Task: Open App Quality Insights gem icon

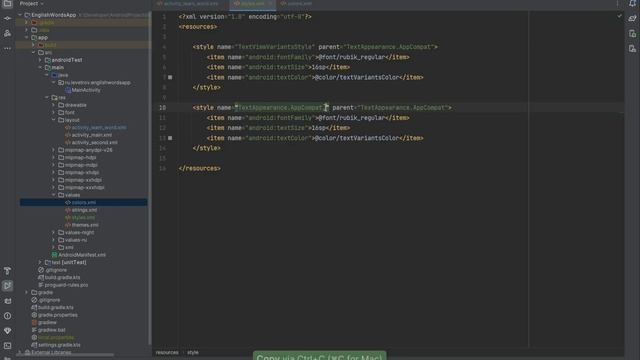Action: coord(7,331)
